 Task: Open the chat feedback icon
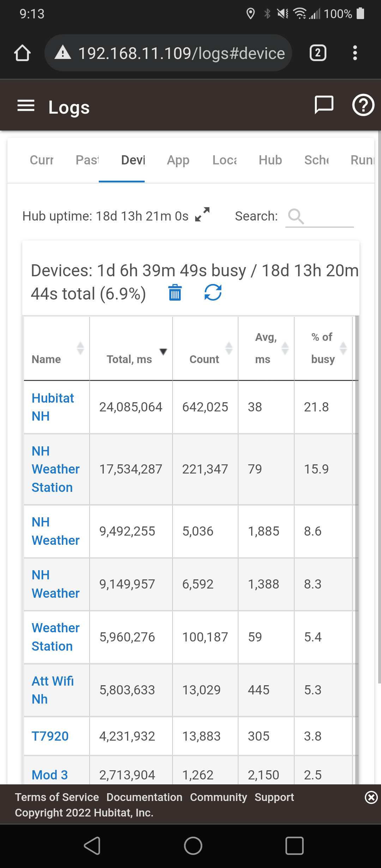[323, 105]
